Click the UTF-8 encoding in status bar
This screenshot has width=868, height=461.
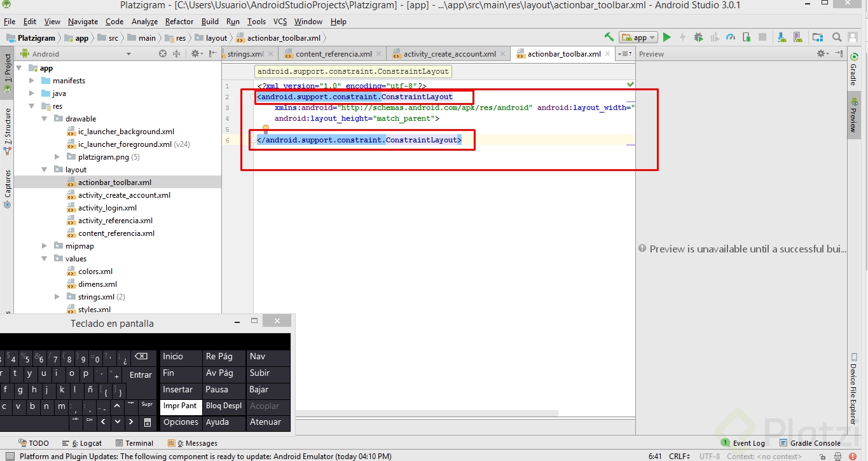point(710,456)
